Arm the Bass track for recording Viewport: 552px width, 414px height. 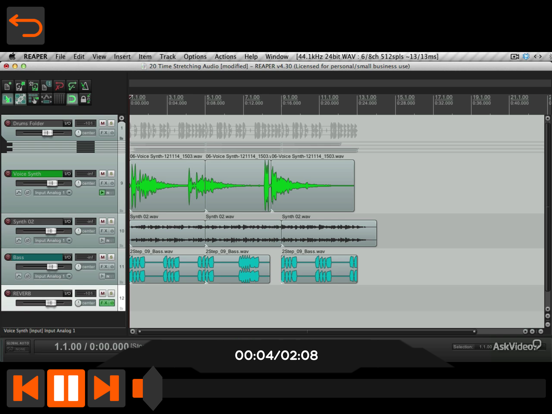[x=8, y=257]
